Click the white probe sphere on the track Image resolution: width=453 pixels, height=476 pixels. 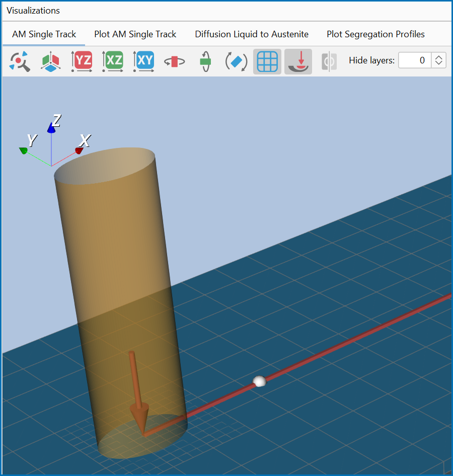(x=259, y=381)
